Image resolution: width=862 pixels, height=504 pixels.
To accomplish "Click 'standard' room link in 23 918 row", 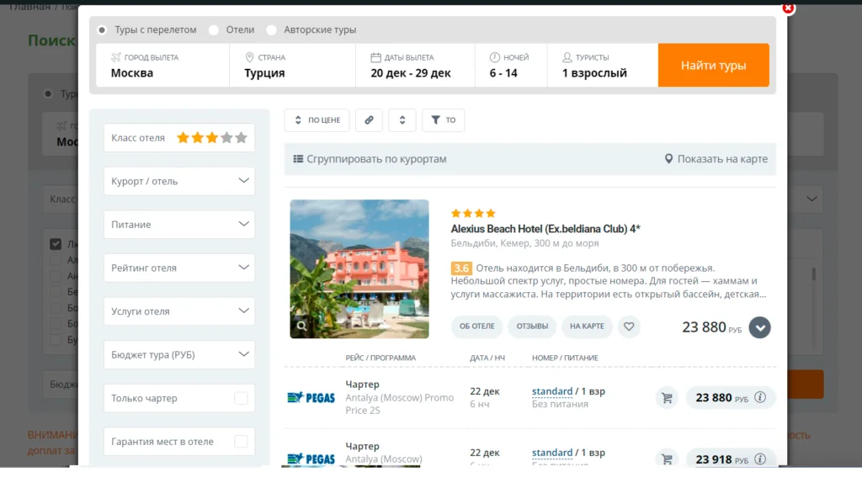I will point(552,453).
